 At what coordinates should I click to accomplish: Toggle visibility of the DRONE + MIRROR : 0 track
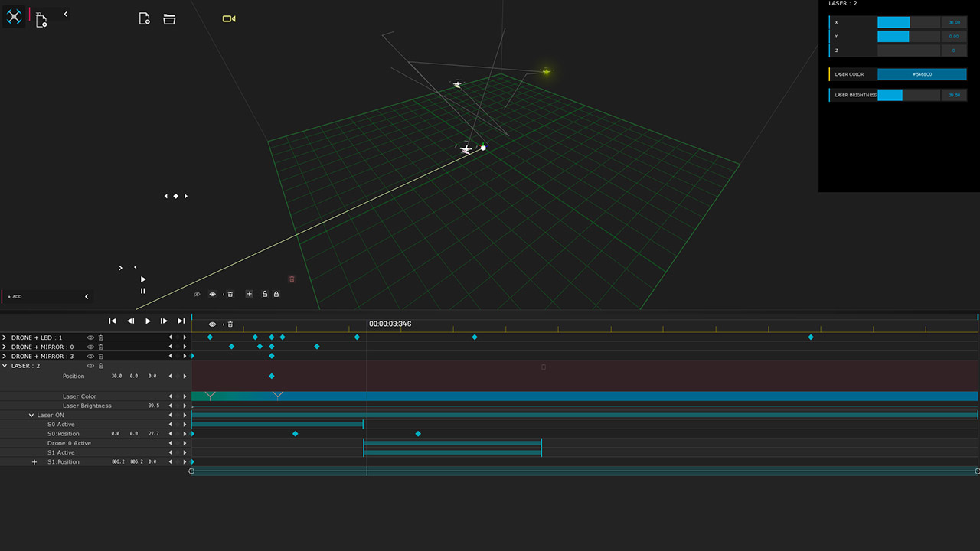[90, 347]
